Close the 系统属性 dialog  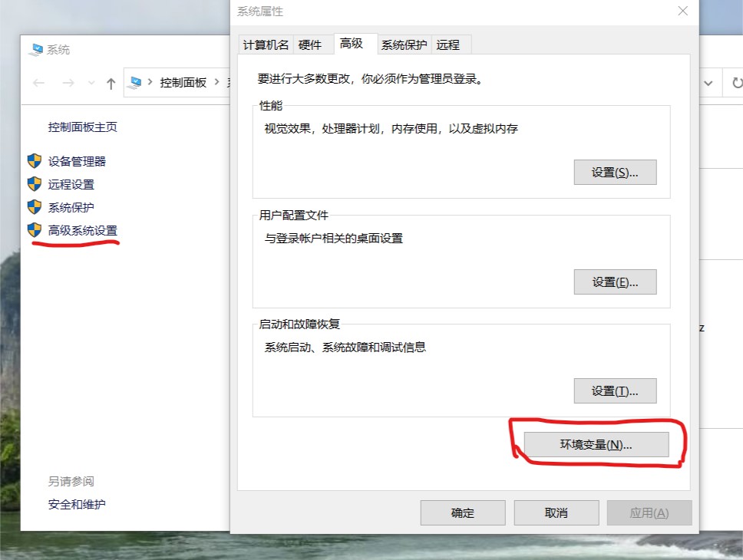click(x=683, y=11)
